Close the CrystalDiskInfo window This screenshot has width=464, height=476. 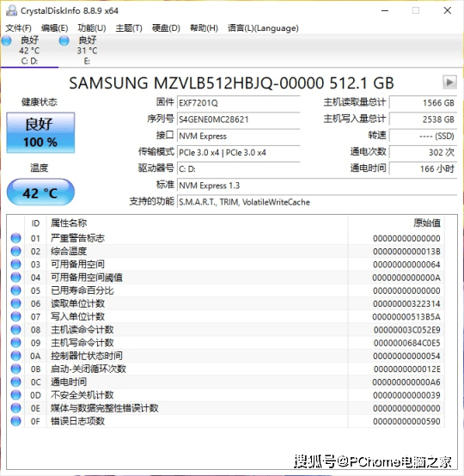(x=448, y=10)
